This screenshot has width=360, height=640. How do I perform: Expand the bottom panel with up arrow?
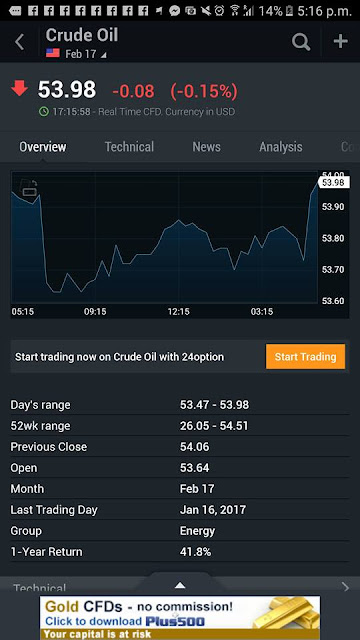[x=180, y=586]
